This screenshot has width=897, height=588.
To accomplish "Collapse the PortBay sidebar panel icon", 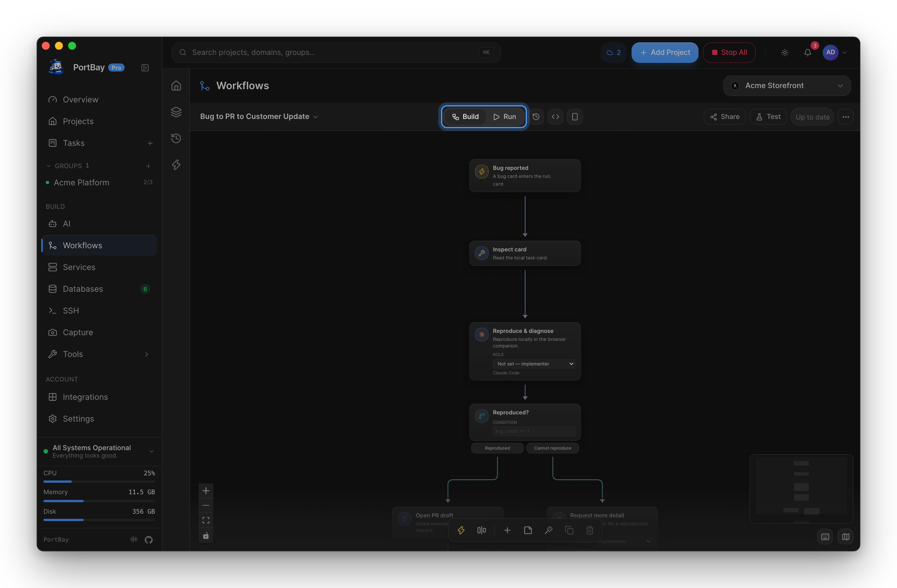I will 145,68.
